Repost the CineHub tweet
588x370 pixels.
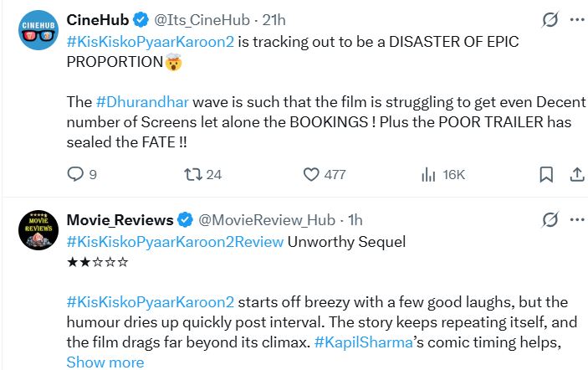click(191, 174)
